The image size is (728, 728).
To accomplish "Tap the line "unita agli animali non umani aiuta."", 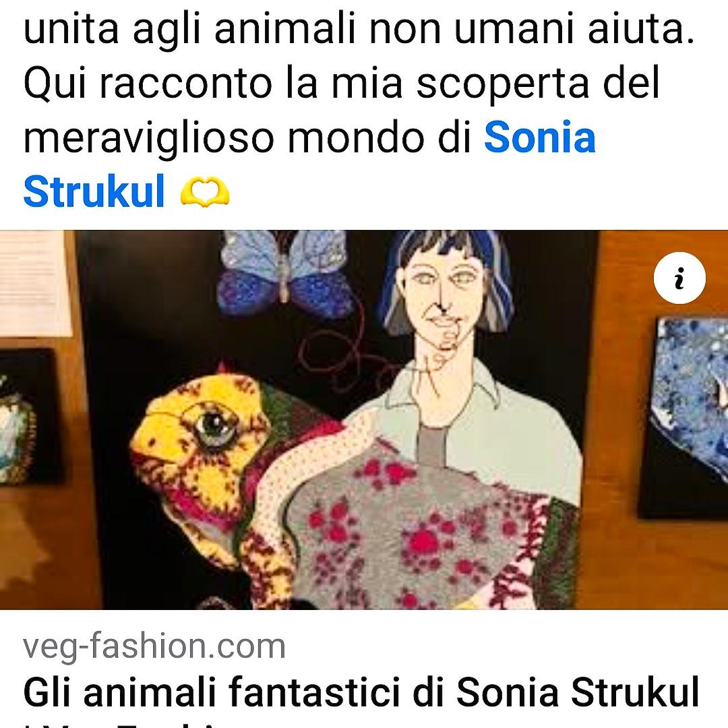I will 359,29.
